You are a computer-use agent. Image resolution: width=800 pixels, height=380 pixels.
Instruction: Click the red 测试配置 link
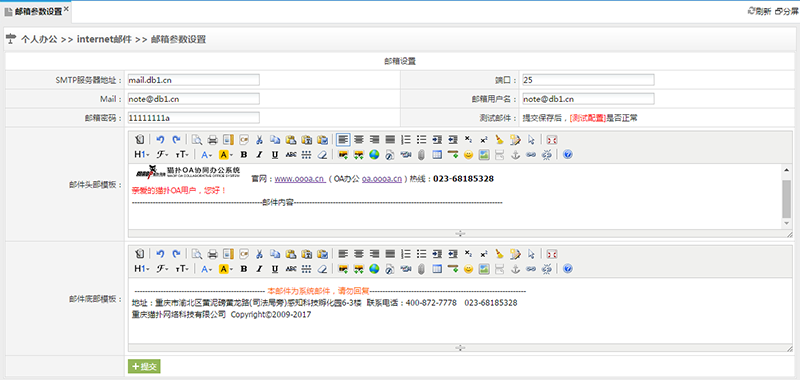click(x=588, y=118)
